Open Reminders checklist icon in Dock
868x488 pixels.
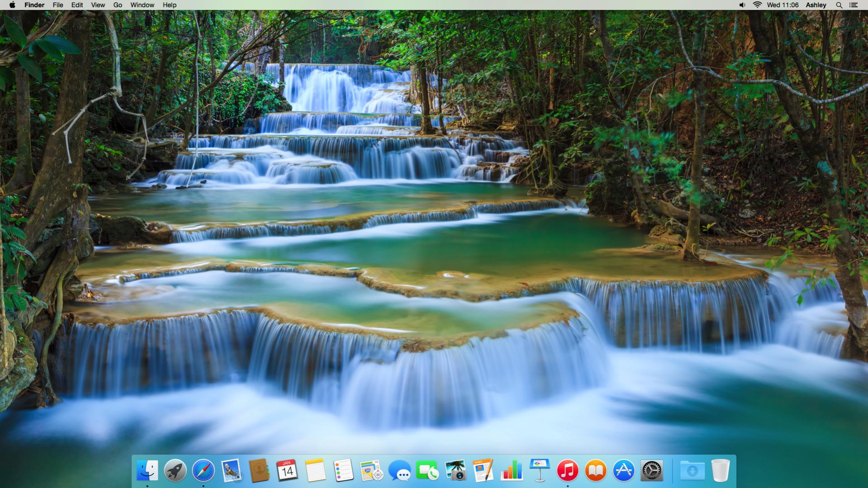tap(343, 470)
